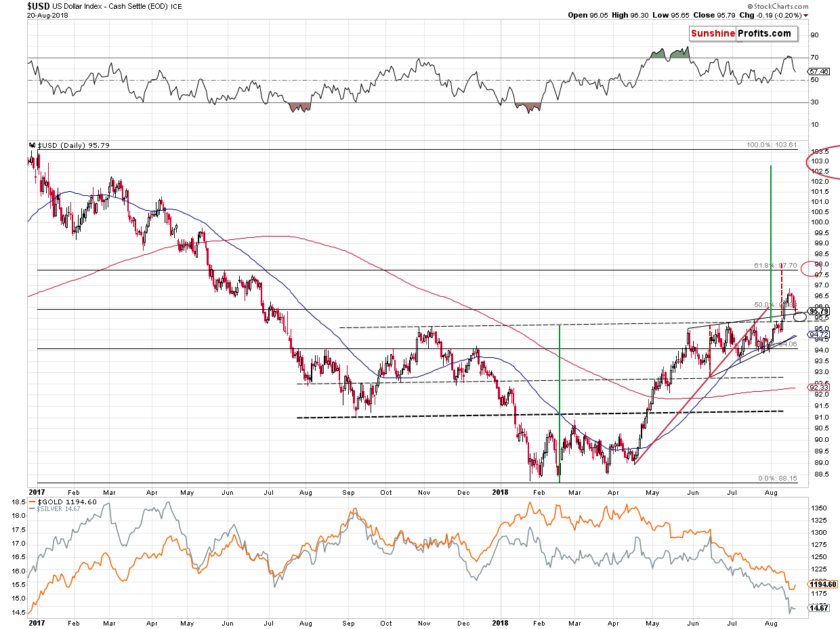Click the red down-arrow beside Chg value
The image size is (840, 629).
pos(806,15)
